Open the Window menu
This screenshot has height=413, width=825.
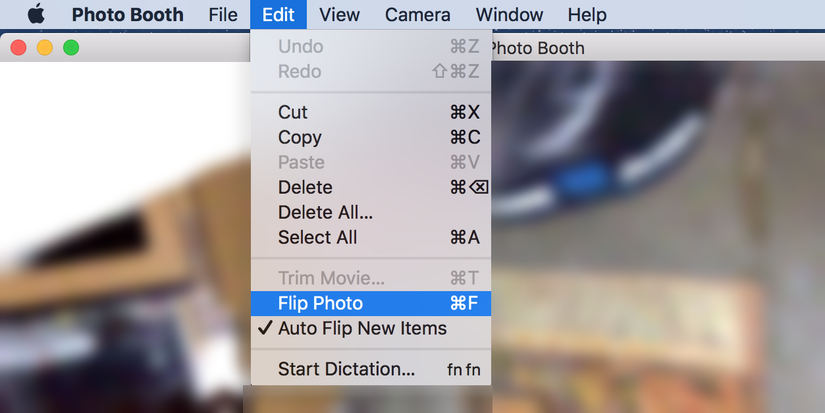509,15
